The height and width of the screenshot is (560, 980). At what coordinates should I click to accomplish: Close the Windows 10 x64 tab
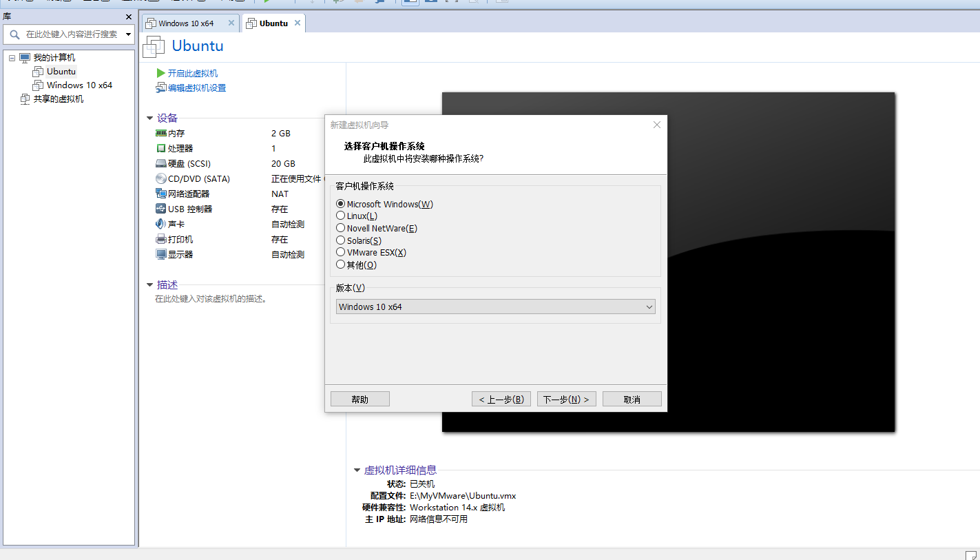231,23
